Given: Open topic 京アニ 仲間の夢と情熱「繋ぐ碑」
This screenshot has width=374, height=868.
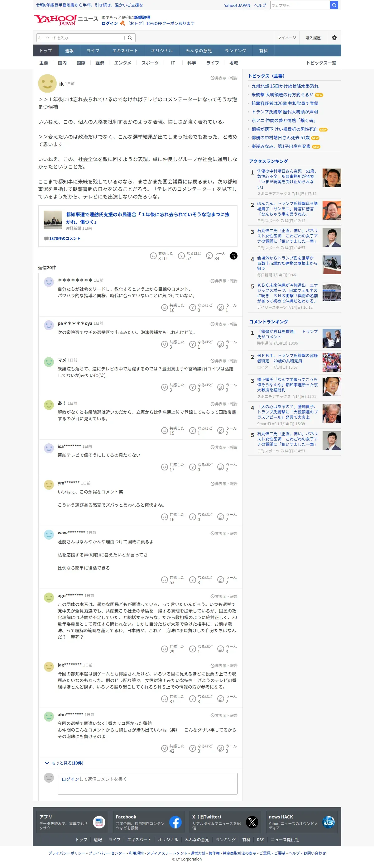Looking at the screenshot, I should pyautogui.click(x=284, y=121).
